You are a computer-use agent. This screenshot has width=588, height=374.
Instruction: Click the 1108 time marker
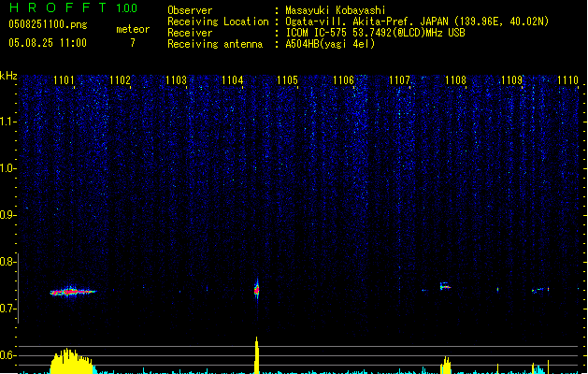tap(455, 80)
